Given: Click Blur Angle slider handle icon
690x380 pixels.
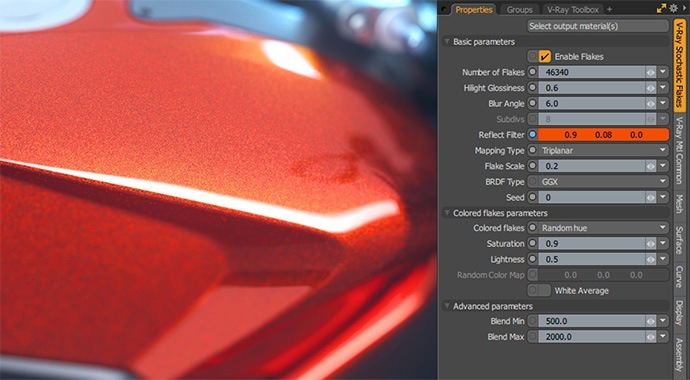Looking at the screenshot, I should 651,103.
